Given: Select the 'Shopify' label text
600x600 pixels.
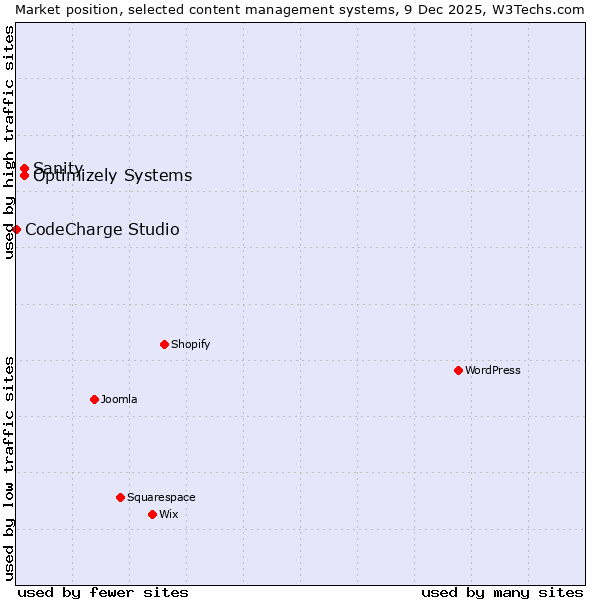Looking at the screenshot, I should (x=191, y=344).
